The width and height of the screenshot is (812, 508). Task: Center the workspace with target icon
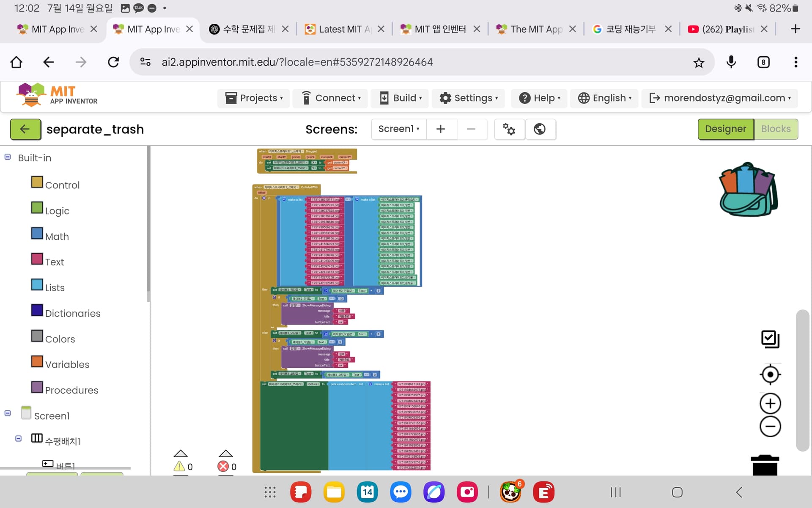pyautogui.click(x=770, y=375)
